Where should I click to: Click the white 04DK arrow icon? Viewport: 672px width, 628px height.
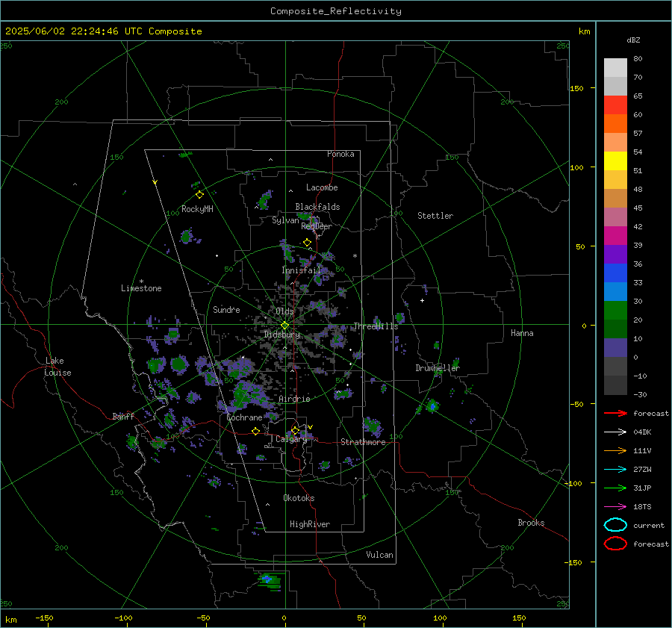[615, 432]
